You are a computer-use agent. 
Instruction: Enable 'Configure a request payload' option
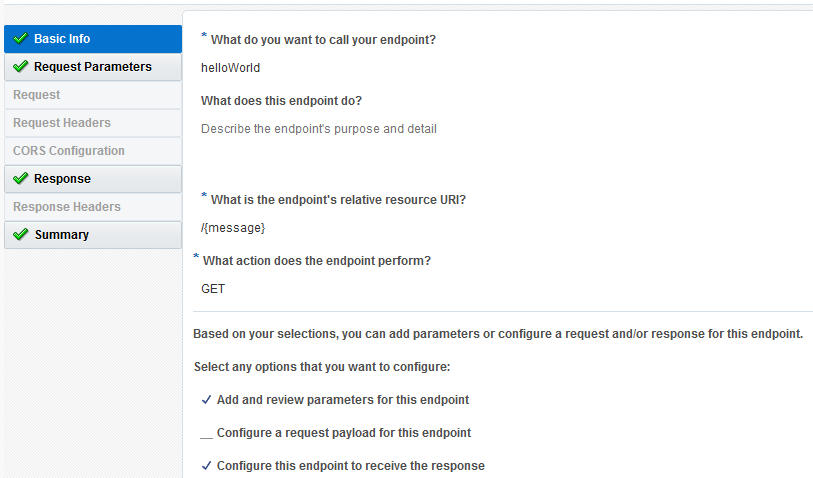point(207,433)
